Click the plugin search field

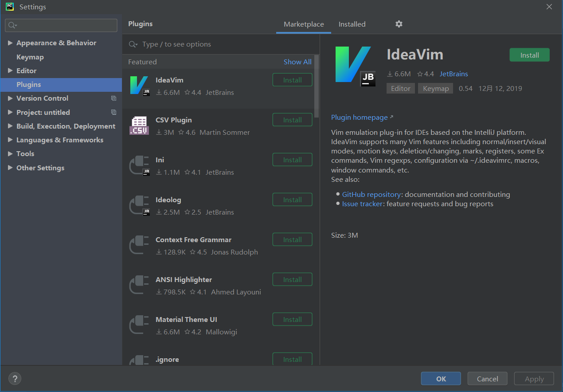click(221, 44)
